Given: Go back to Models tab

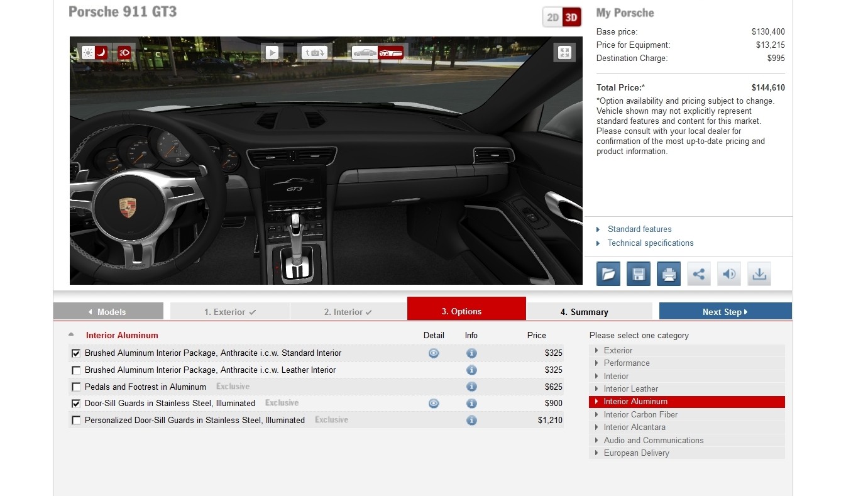Looking at the screenshot, I should coord(108,312).
